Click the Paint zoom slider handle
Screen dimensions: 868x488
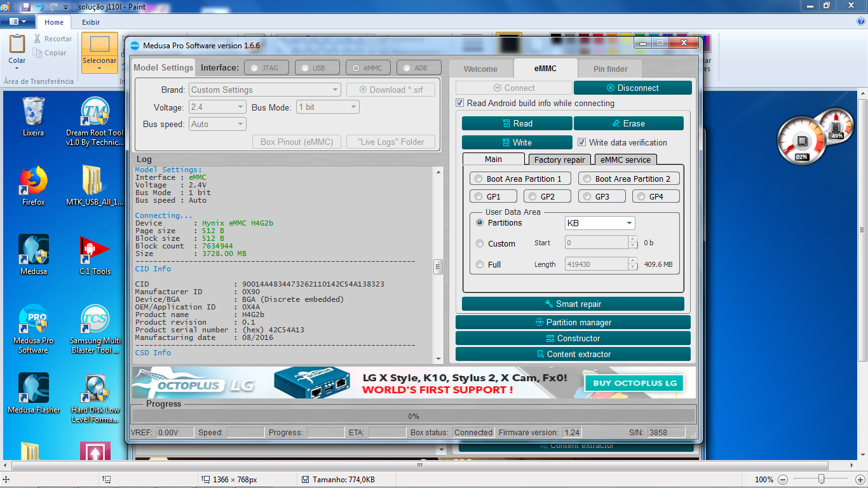click(821, 479)
